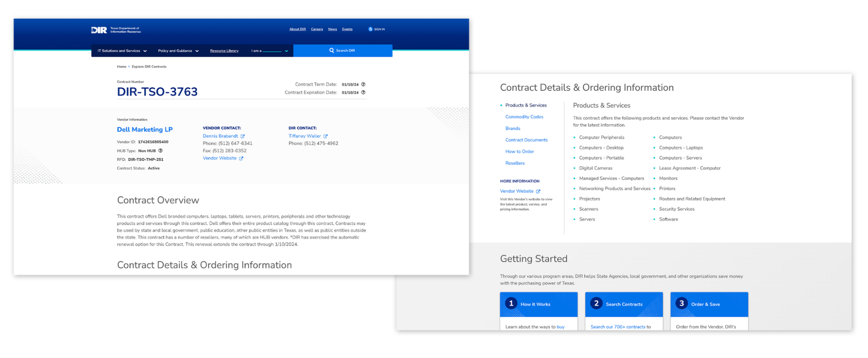Image resolution: width=868 pixels, height=358 pixels.
Task: Click RFO value DIR-TSO-TMP-251
Action: [x=146, y=160]
